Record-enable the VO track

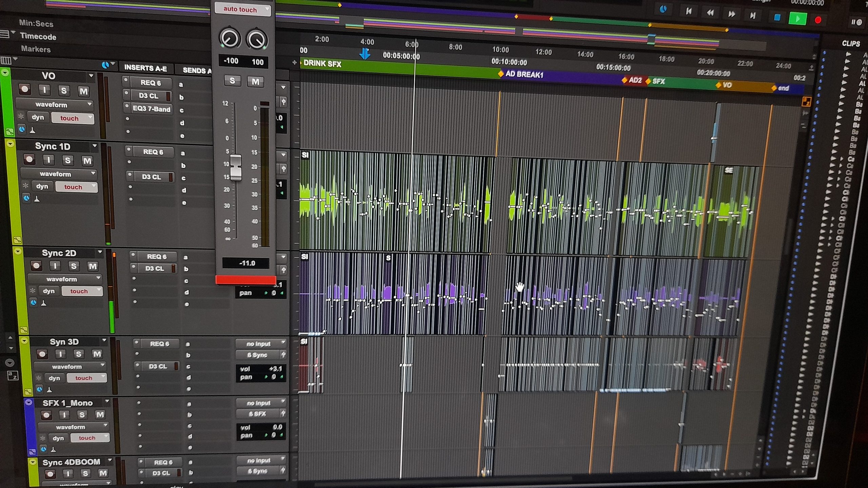click(24, 89)
